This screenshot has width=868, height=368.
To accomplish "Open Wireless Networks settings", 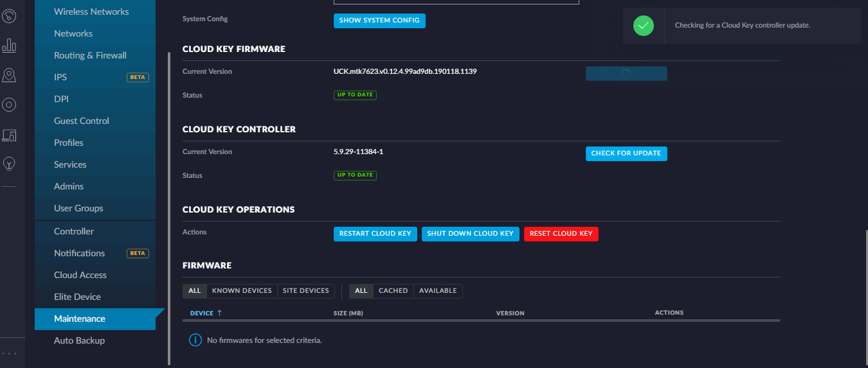I will coord(91,12).
